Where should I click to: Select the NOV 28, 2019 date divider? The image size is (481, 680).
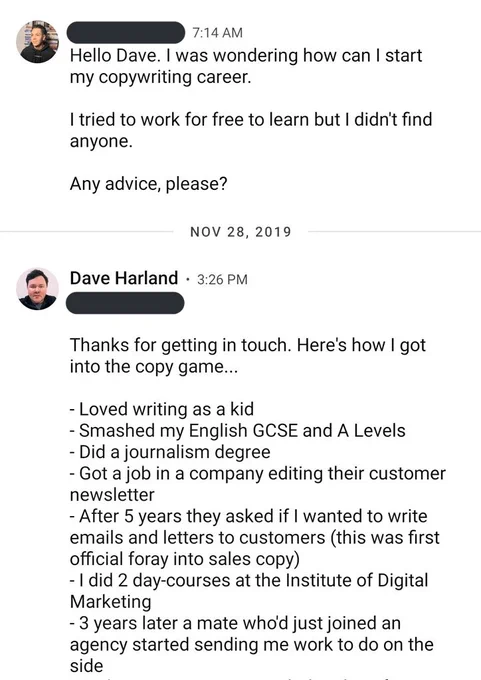coord(241,232)
